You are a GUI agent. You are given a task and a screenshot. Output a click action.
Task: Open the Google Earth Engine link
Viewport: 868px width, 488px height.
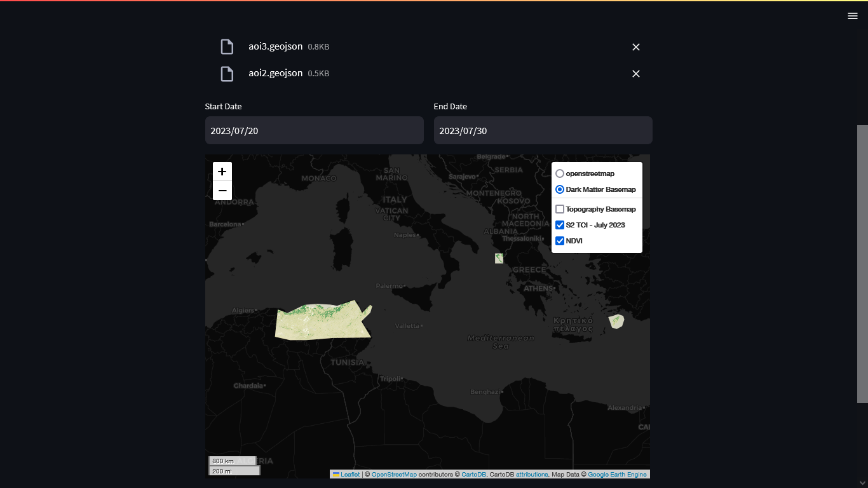tap(617, 475)
